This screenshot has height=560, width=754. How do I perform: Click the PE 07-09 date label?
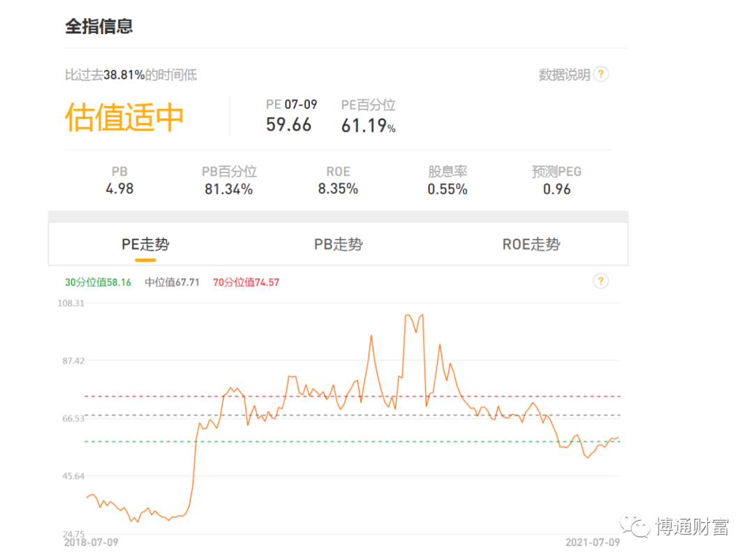[291, 105]
